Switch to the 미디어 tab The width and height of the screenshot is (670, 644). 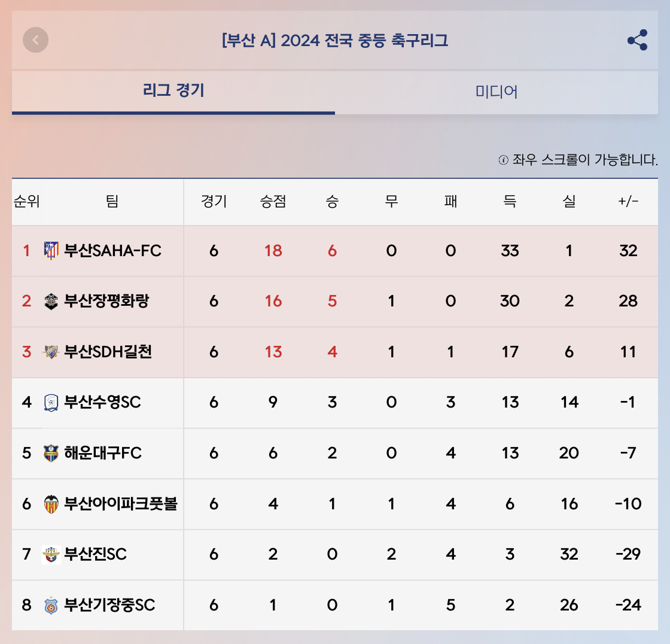click(496, 92)
